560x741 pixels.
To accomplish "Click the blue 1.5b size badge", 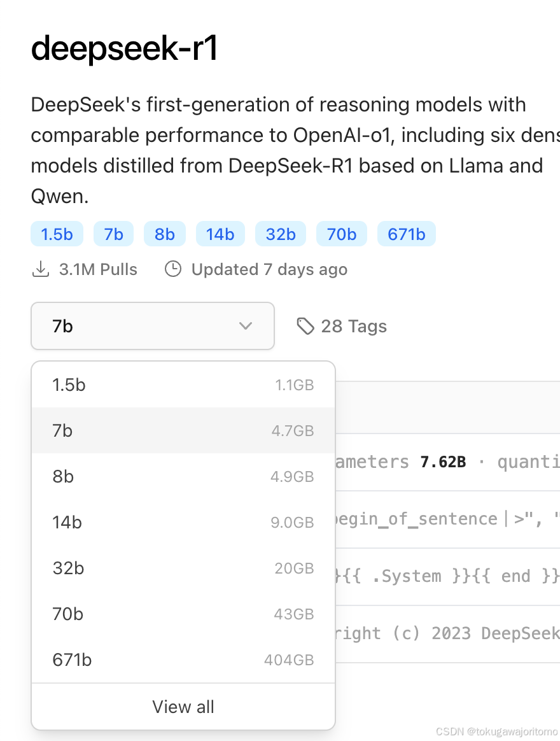I will pyautogui.click(x=57, y=234).
